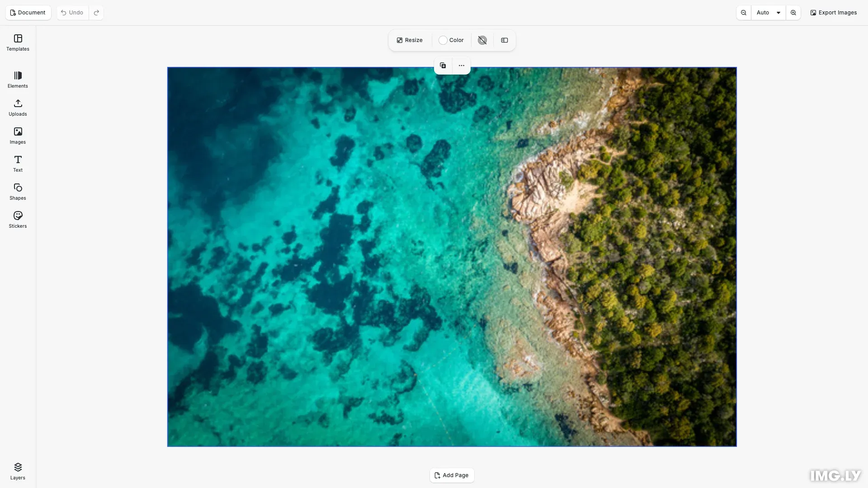The image size is (868, 488).
Task: Open the Elements library
Action: point(18,80)
